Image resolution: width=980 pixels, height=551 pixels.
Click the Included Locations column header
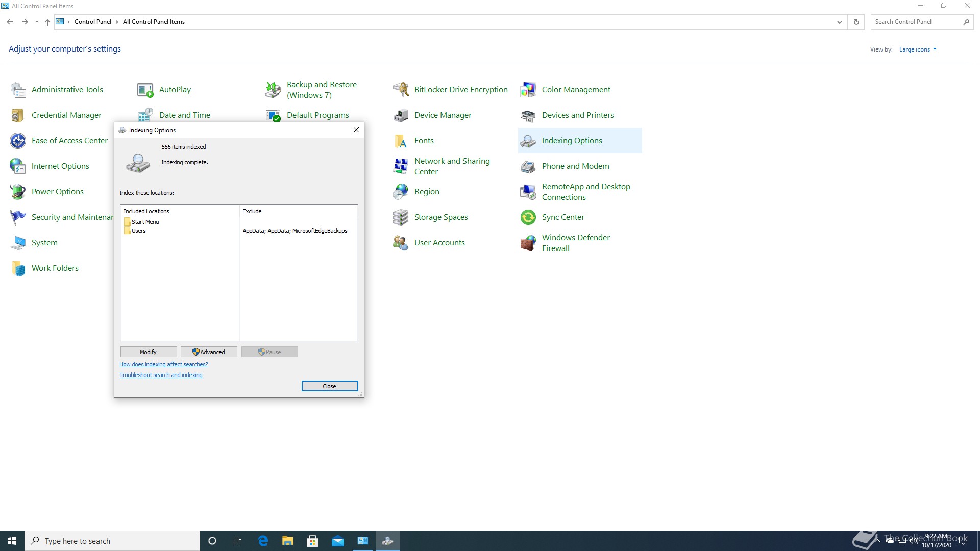pos(180,211)
